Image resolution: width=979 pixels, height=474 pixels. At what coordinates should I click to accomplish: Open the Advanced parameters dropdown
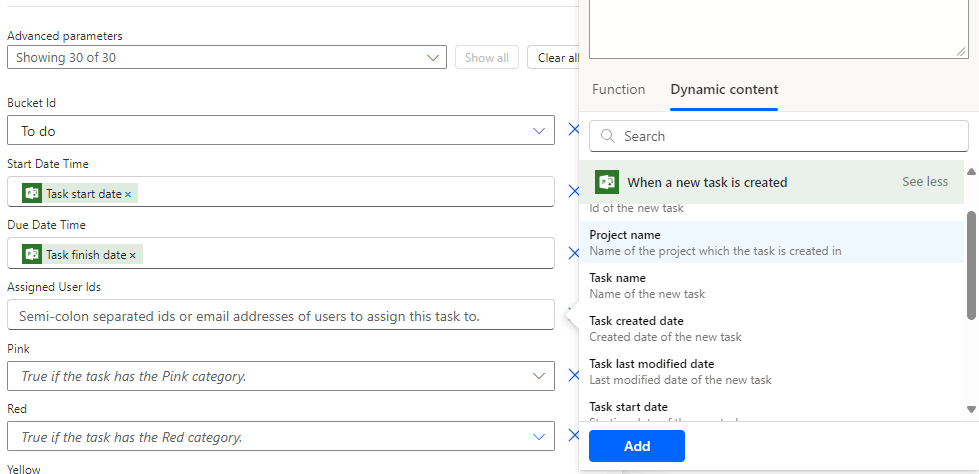[x=227, y=57]
